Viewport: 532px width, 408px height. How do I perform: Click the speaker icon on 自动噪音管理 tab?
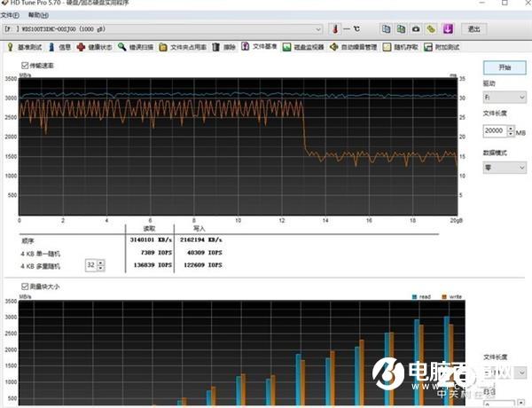[x=334, y=46]
